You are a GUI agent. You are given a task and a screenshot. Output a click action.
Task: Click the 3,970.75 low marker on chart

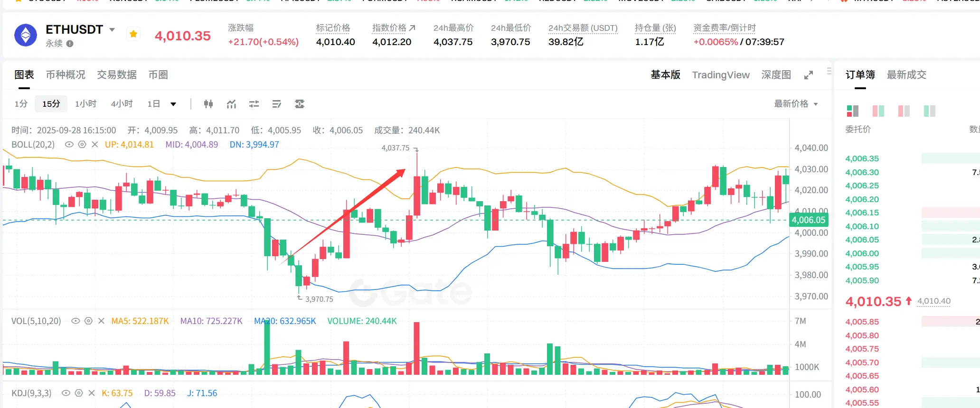(x=319, y=299)
